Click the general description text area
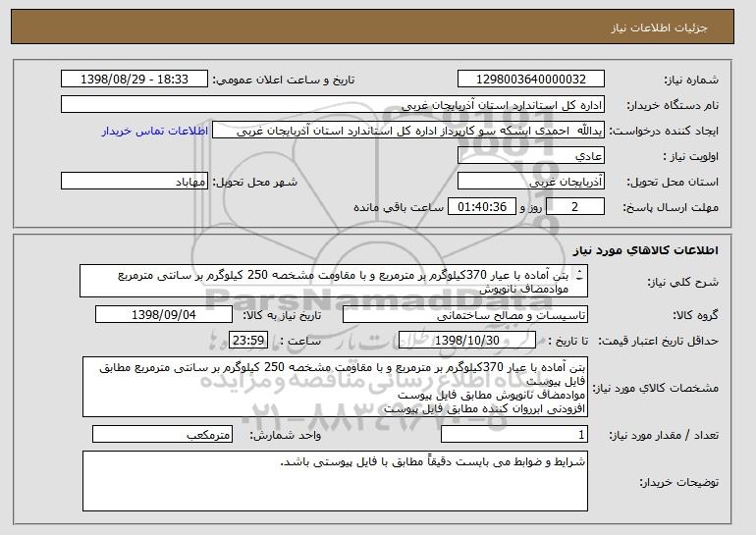Image resolution: width=756 pixels, height=535 pixels. (334, 281)
